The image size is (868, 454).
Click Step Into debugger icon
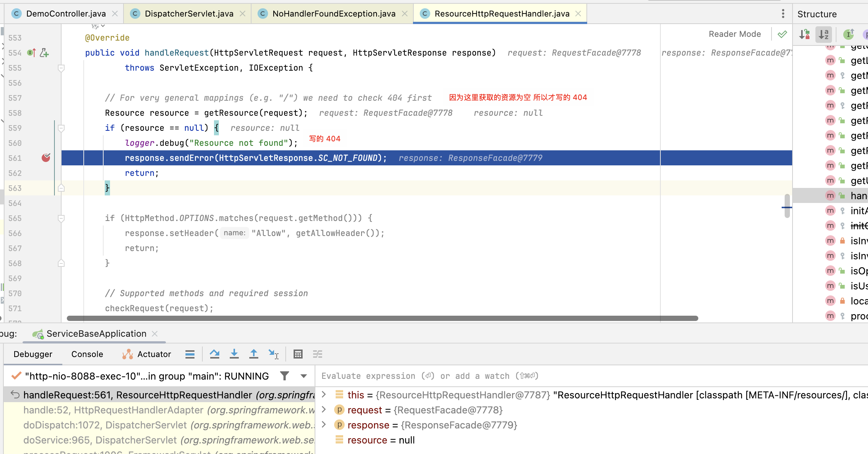(x=234, y=354)
